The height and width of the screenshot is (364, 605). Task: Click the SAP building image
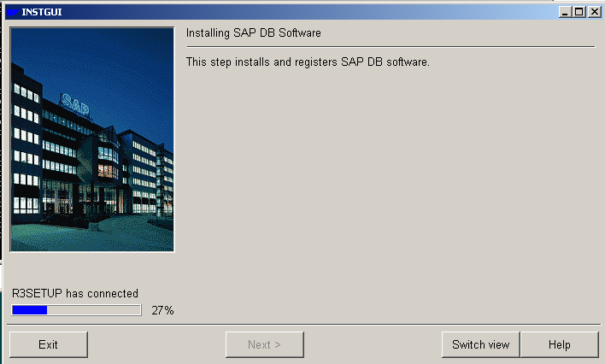(91, 139)
